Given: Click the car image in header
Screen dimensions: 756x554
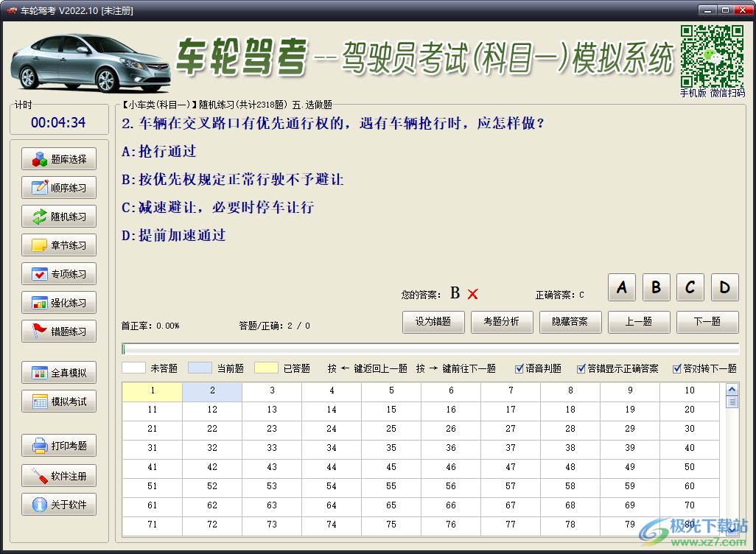Looking at the screenshot, I should (x=90, y=63).
